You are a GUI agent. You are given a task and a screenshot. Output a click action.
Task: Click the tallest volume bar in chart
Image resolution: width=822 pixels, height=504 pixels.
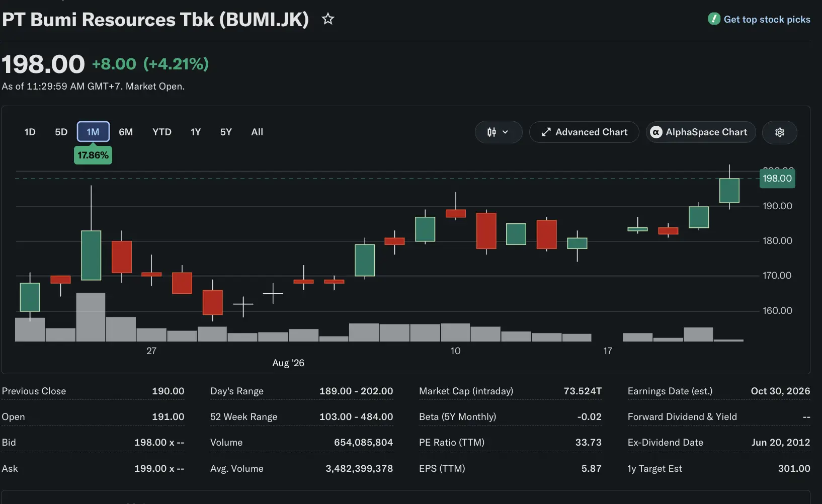coord(91,317)
